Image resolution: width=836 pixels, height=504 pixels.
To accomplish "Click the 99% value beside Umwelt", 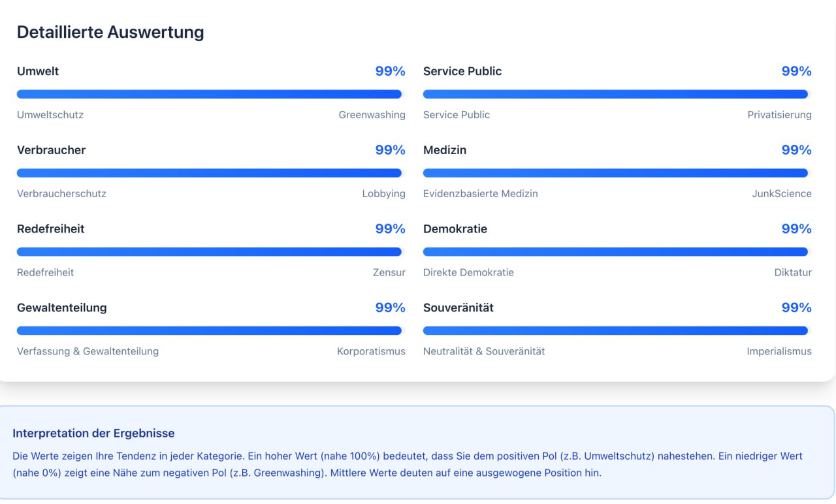I will coord(390,71).
